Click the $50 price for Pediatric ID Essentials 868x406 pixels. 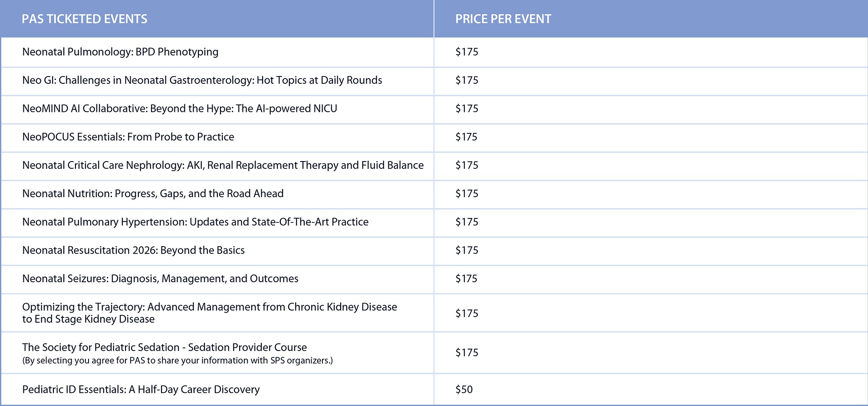coord(464,389)
